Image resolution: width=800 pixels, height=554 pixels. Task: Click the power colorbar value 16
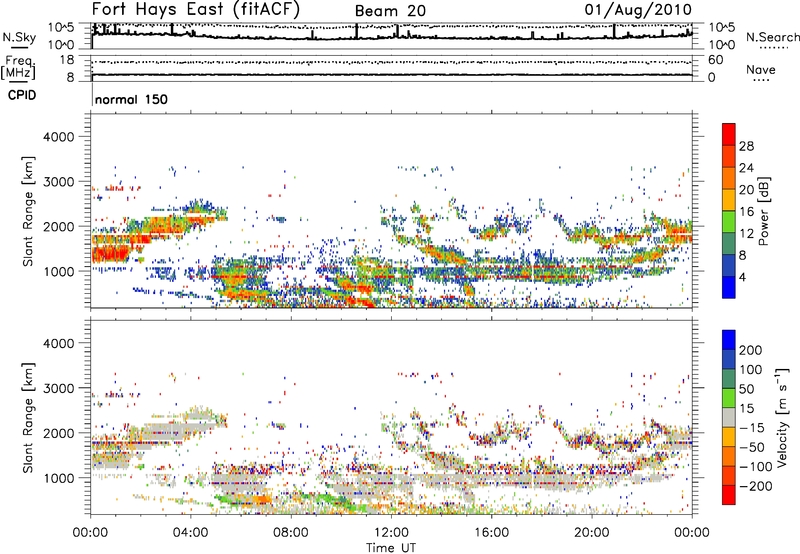pyautogui.click(x=746, y=212)
